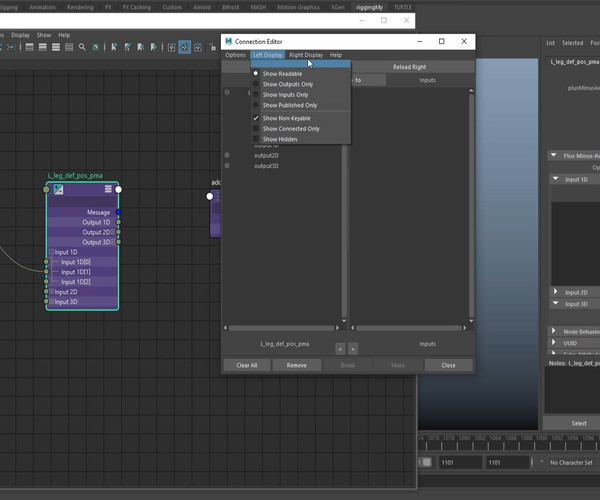The height and width of the screenshot is (500, 600).
Task: Click the Output 3D port dot
Action: click(x=119, y=242)
